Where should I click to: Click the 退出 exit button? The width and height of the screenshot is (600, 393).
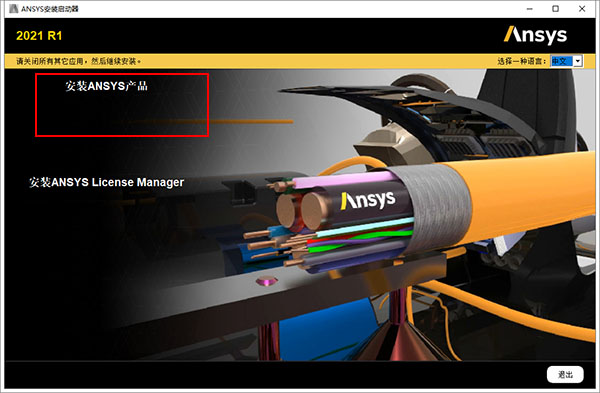pos(565,374)
